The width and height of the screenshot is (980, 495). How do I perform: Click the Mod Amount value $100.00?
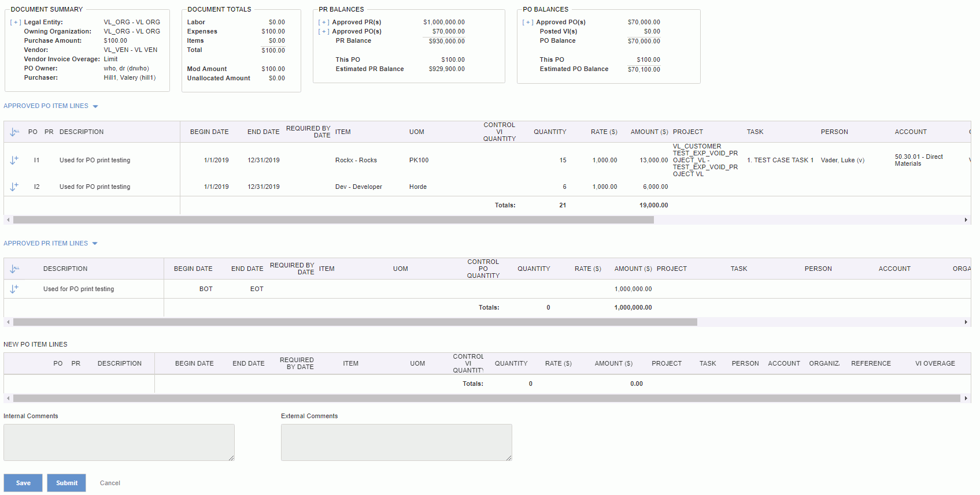273,69
